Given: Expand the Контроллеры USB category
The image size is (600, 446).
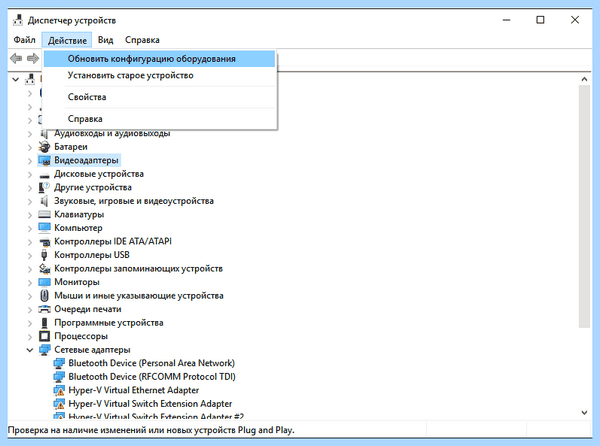Looking at the screenshot, I should click(30, 255).
